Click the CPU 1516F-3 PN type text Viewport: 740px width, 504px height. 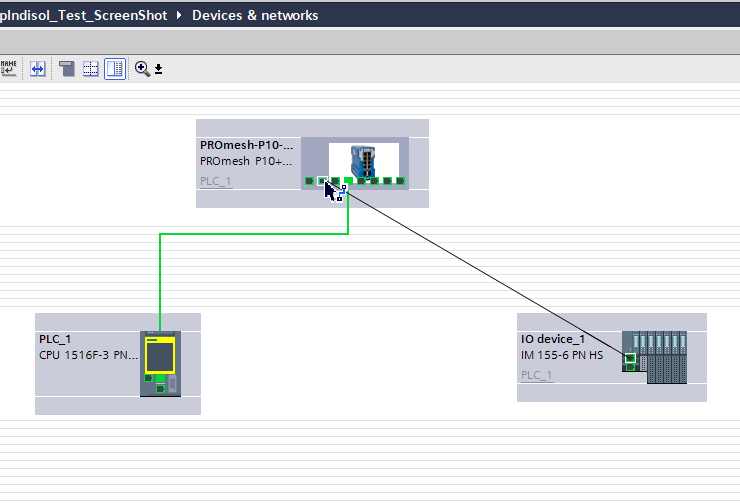tap(88, 355)
